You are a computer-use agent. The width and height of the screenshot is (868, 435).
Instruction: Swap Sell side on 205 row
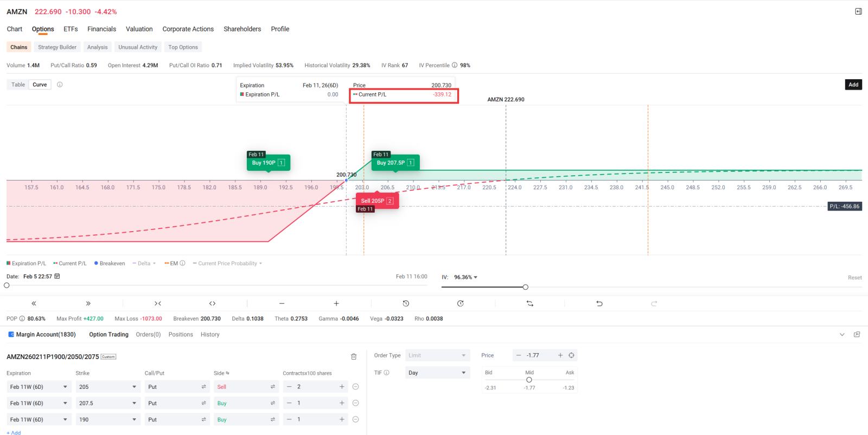pos(273,387)
